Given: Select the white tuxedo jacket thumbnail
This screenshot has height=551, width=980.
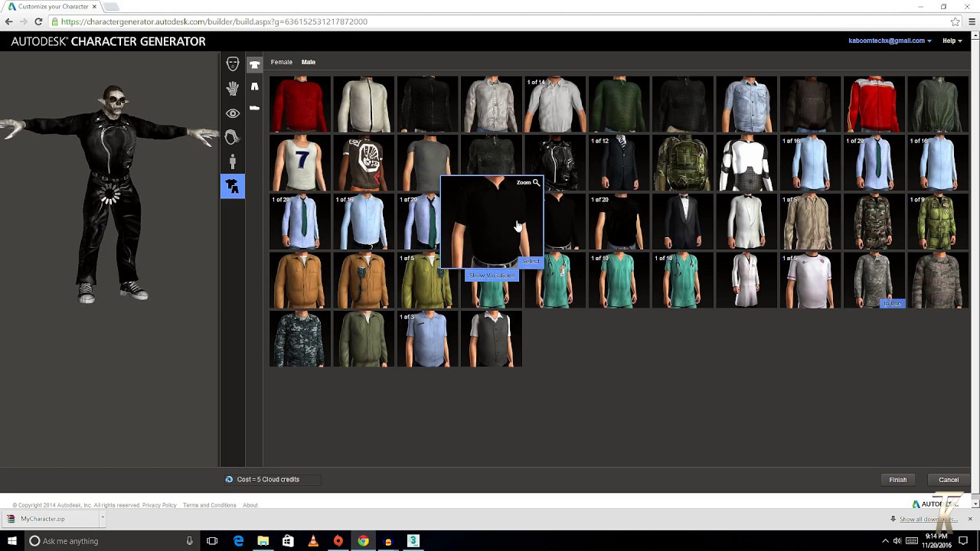Looking at the screenshot, I should [746, 222].
